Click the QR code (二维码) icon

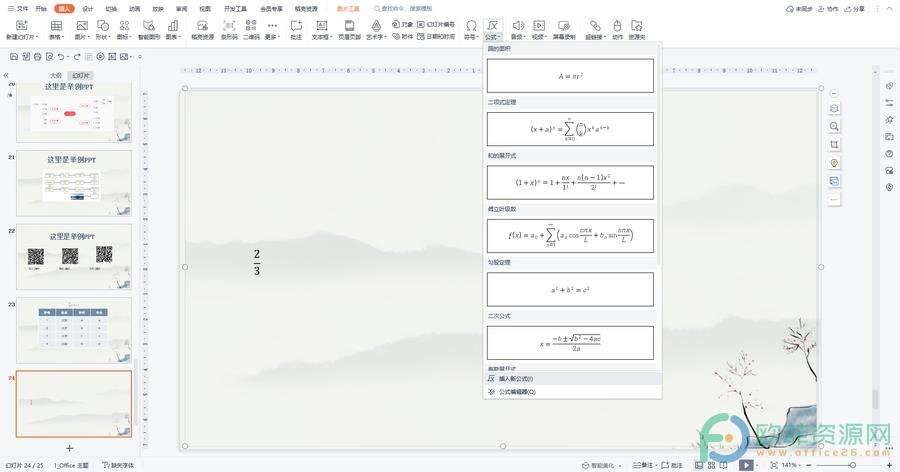tap(251, 27)
